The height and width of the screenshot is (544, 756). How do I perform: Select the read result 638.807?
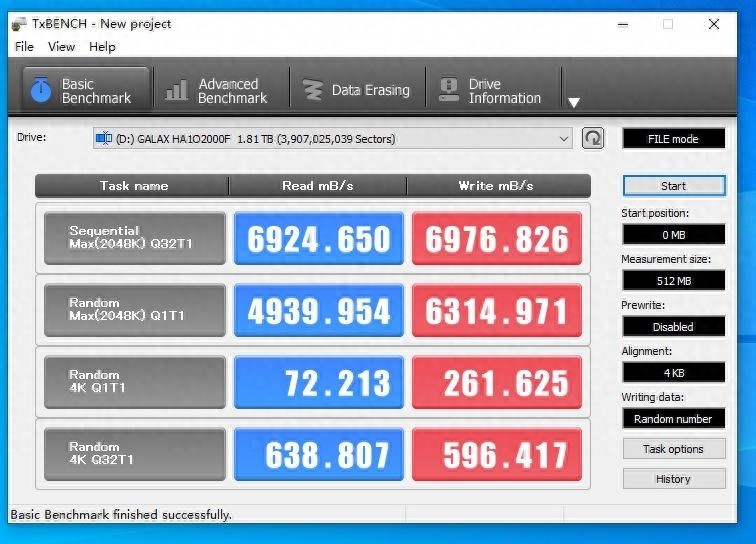[x=319, y=454]
